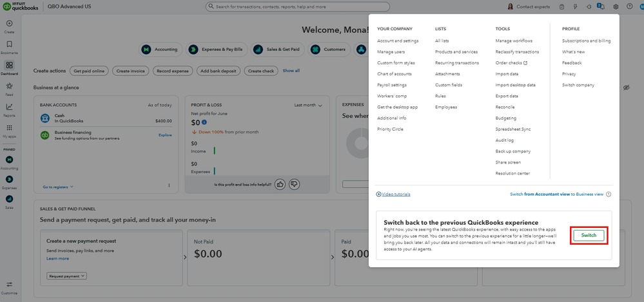644x302 pixels.
Task: Expand the Go to registers menu
Action: click(x=58, y=187)
